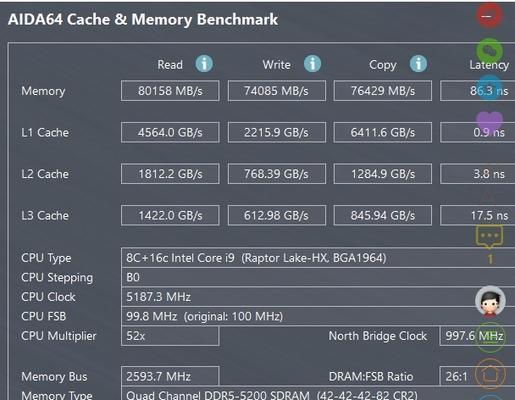Select the Memory Write 74085 MB/s field
The height and width of the screenshot is (400, 515).
click(x=276, y=91)
